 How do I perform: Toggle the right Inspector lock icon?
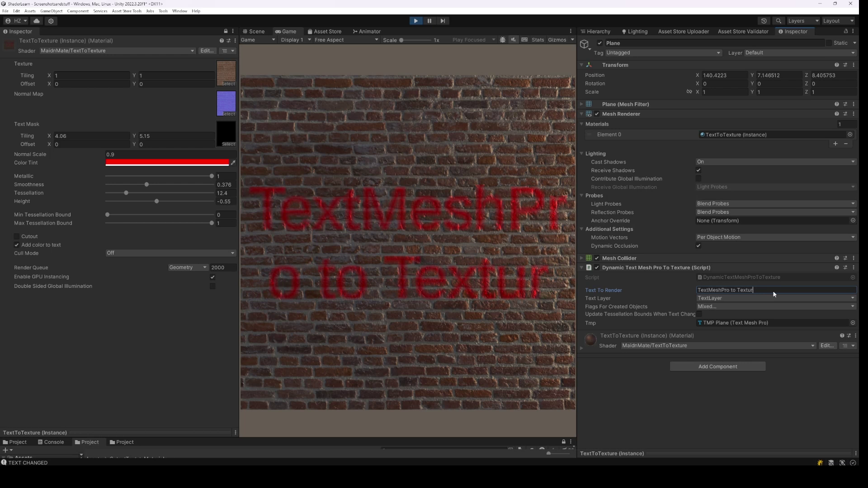click(x=845, y=31)
